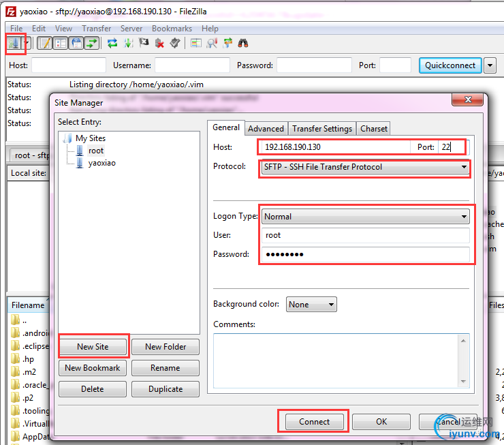Click the Quickconnect button
This screenshot has height=445, width=504.
(450, 65)
